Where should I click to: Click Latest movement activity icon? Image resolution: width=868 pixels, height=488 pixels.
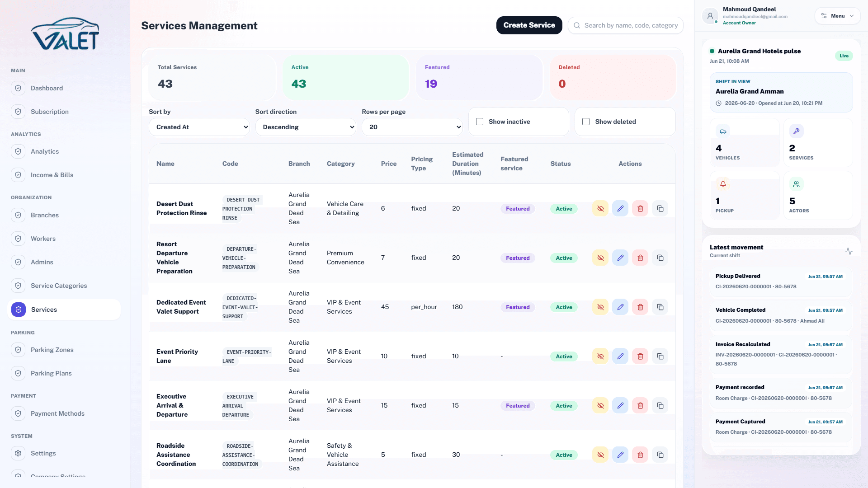pos(849,251)
